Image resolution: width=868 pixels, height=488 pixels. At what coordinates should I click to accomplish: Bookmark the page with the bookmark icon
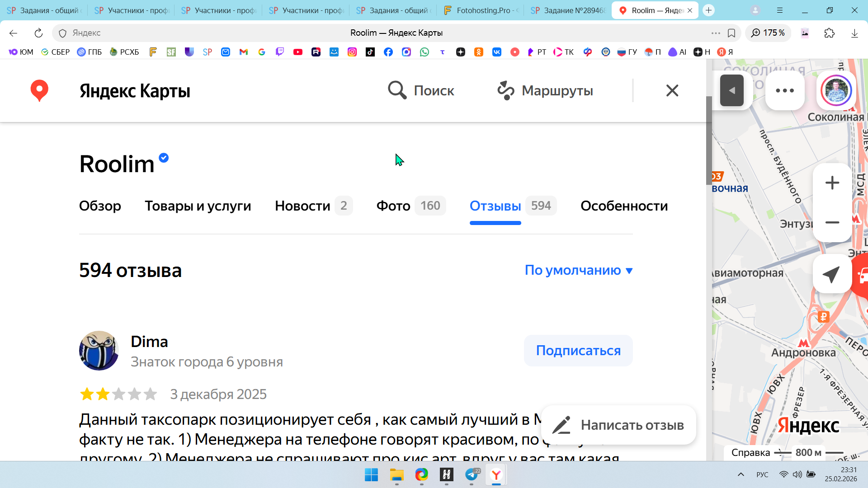731,33
